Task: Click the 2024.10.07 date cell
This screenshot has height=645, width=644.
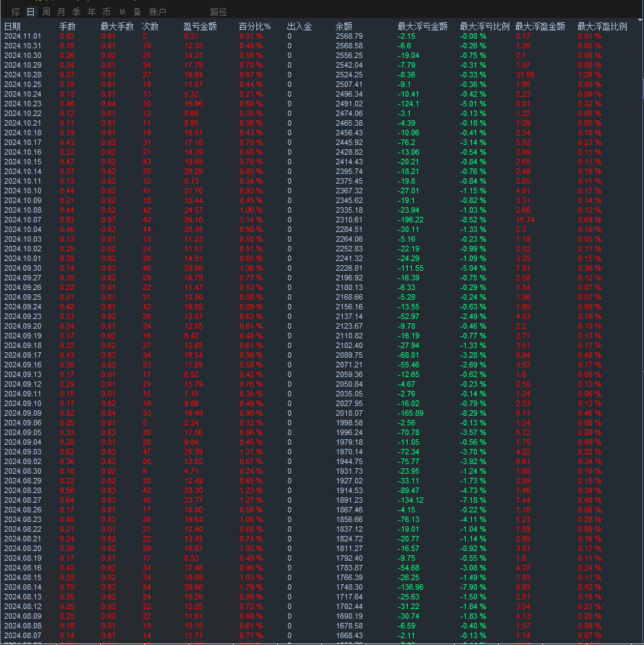Action: (23, 220)
